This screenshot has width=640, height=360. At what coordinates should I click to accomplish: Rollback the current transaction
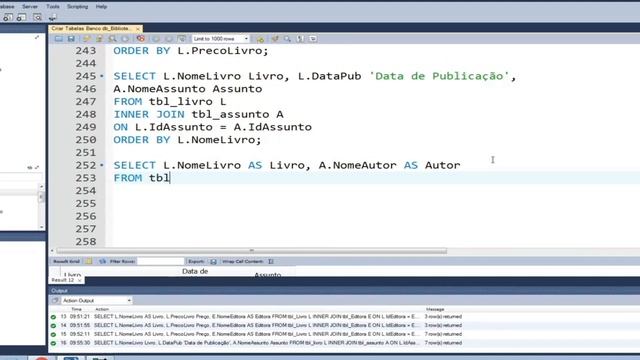(x=169, y=39)
